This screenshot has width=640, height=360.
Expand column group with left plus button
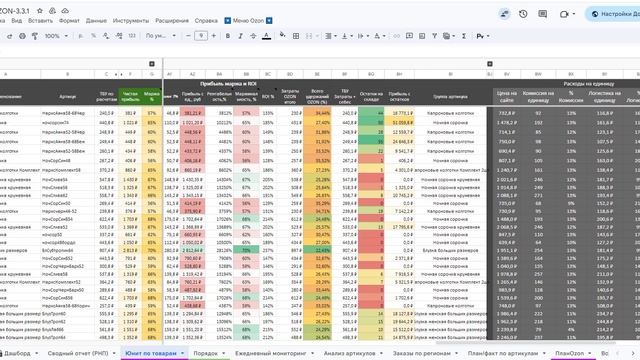tap(152, 64)
